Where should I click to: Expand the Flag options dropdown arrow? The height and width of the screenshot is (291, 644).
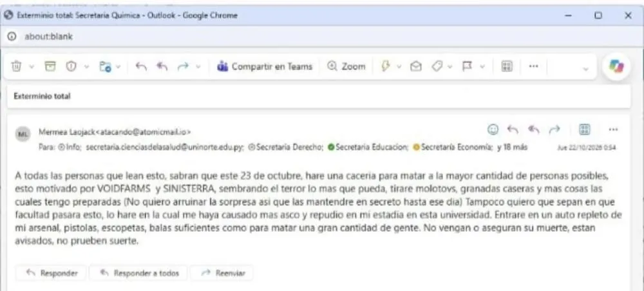click(x=482, y=67)
